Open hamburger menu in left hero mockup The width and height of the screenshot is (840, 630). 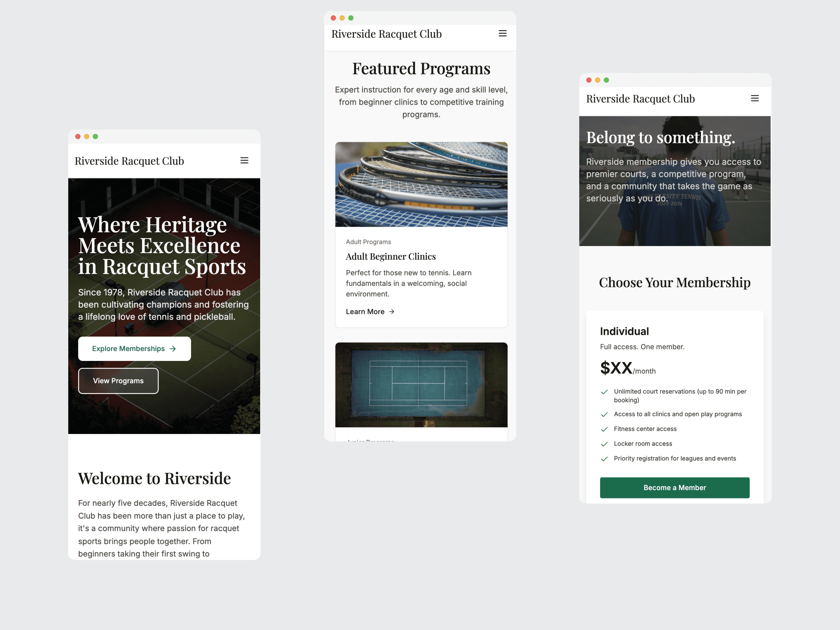click(x=244, y=161)
